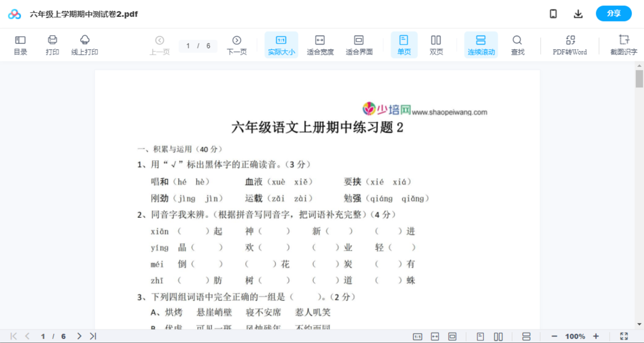Click 实际大小 actual size option

point(281,45)
